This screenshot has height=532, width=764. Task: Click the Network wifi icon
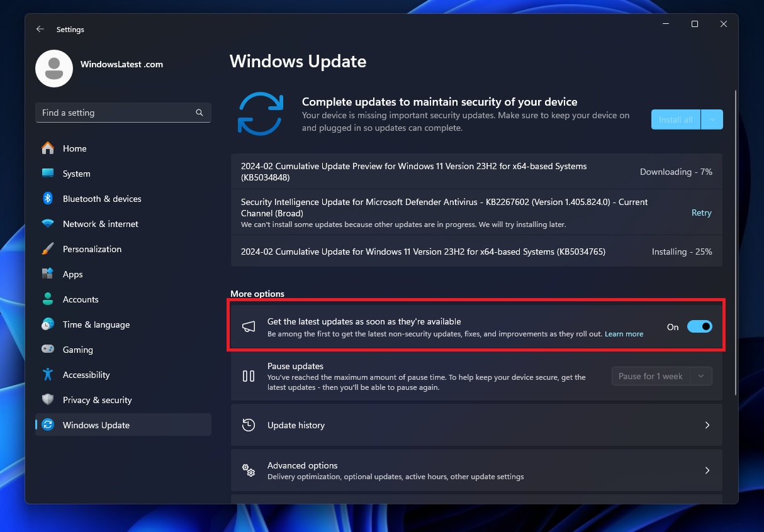point(48,224)
